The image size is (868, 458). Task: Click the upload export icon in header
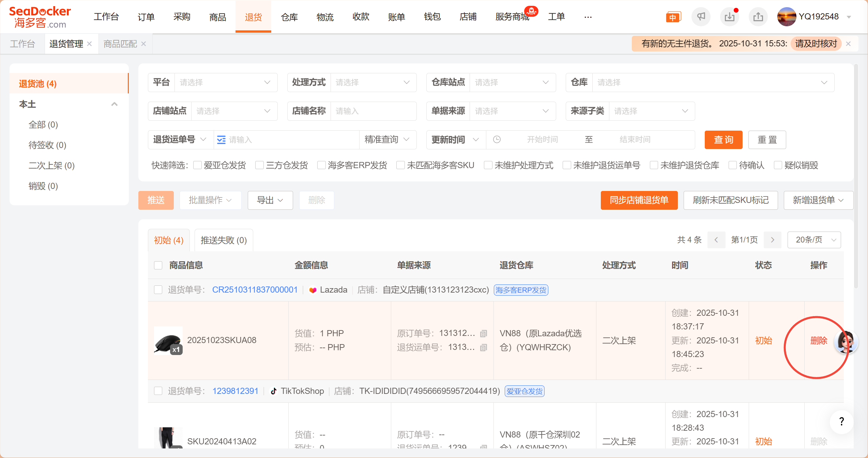point(758,17)
